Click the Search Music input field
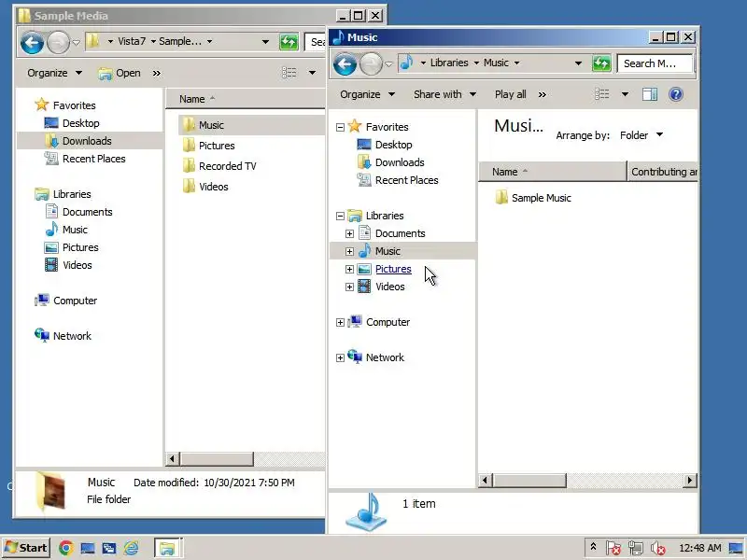747x560 pixels. tap(655, 63)
